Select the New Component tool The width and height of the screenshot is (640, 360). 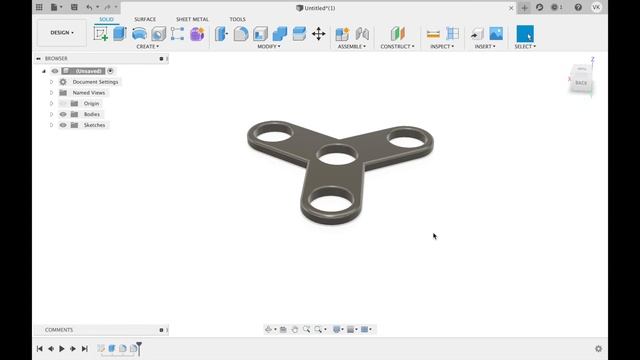point(342,34)
